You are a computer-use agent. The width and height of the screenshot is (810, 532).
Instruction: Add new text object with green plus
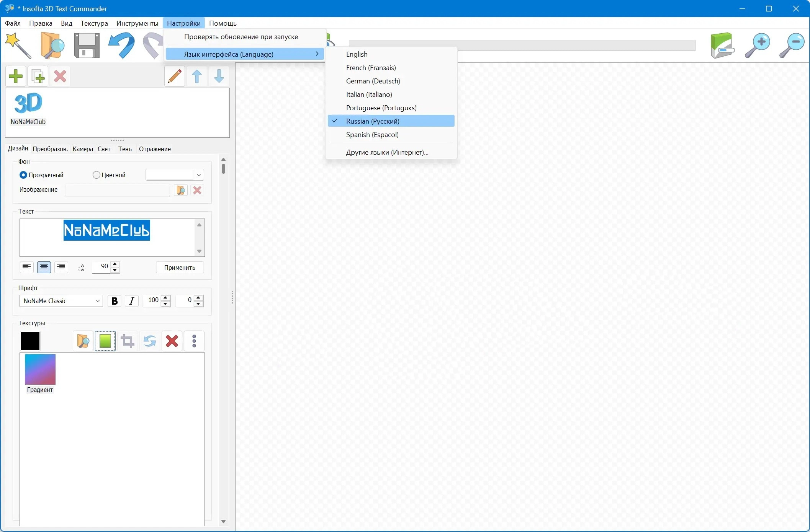pyautogui.click(x=16, y=76)
